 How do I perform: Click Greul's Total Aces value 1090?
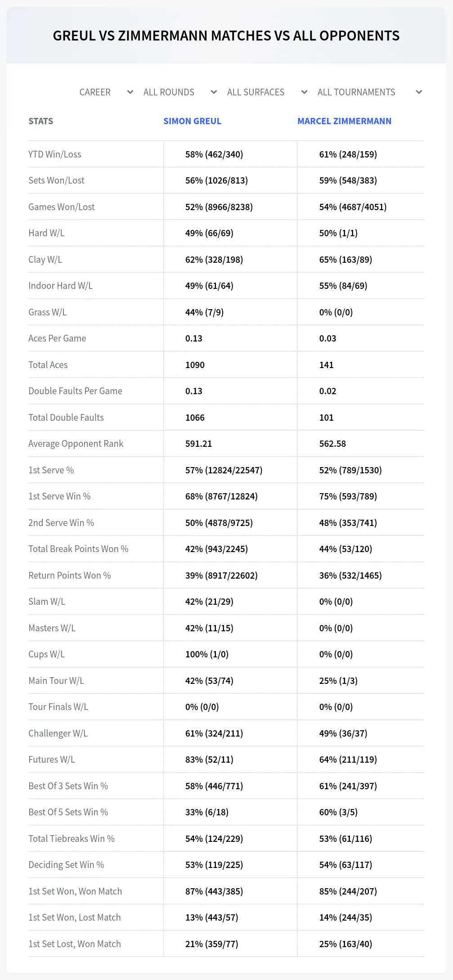pos(195,365)
